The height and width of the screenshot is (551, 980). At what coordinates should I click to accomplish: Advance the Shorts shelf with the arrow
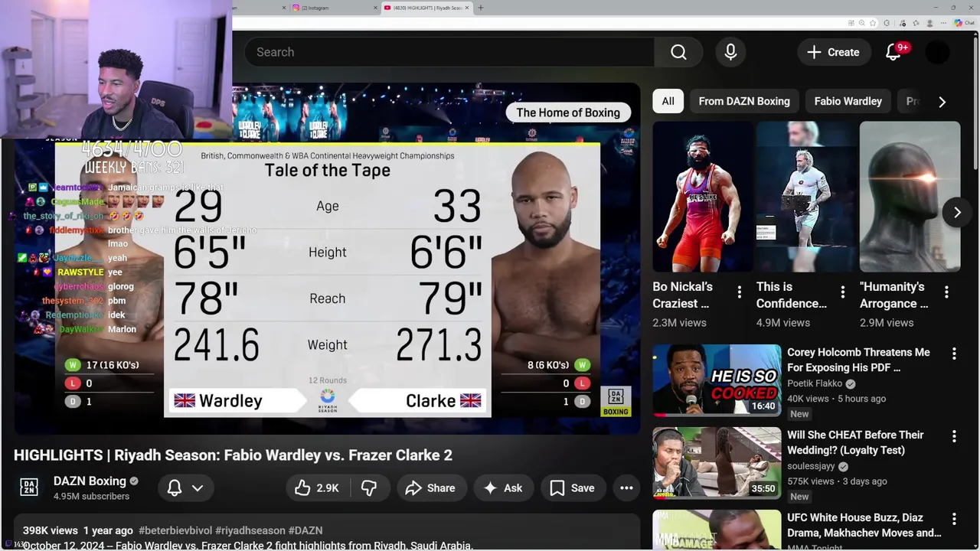[x=957, y=212]
